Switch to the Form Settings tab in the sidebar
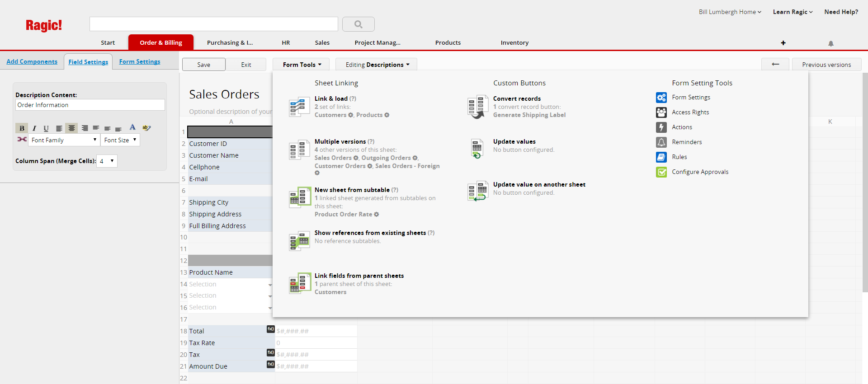The height and width of the screenshot is (384, 868). click(x=140, y=61)
